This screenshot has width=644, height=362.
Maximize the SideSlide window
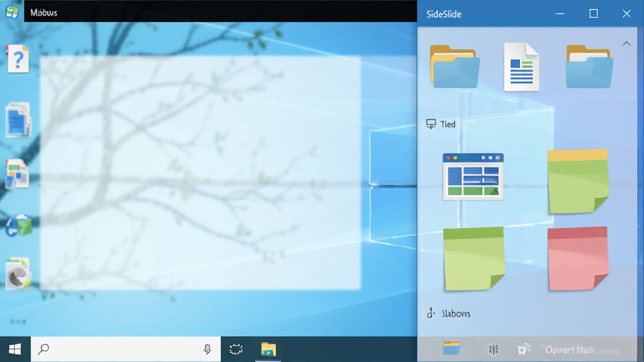pos(594,14)
